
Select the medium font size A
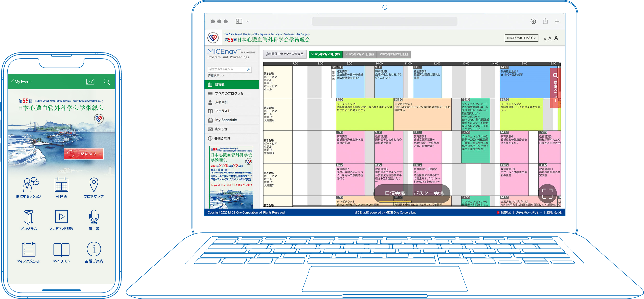tap(550, 39)
